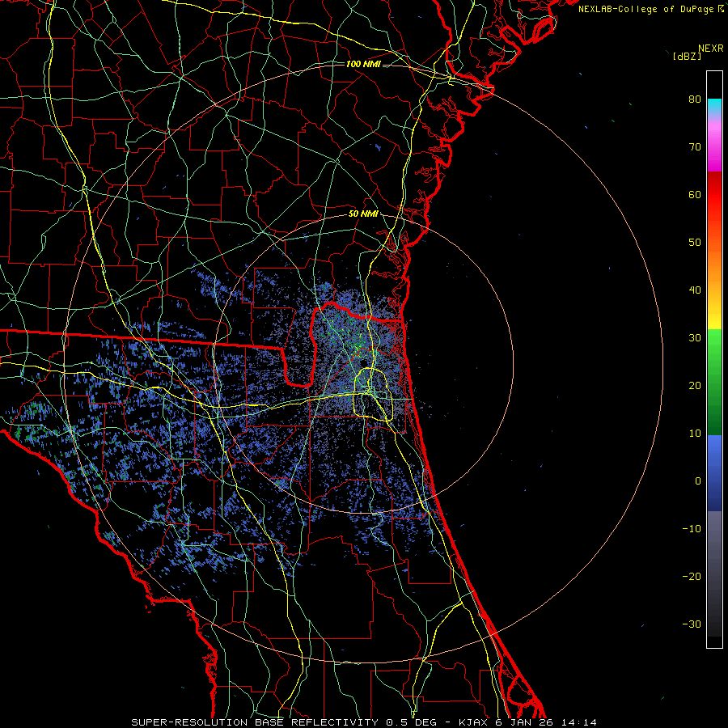Click the "-10" value on the dBZ scale
Viewport: 728px width, 728px height.
coord(692,529)
